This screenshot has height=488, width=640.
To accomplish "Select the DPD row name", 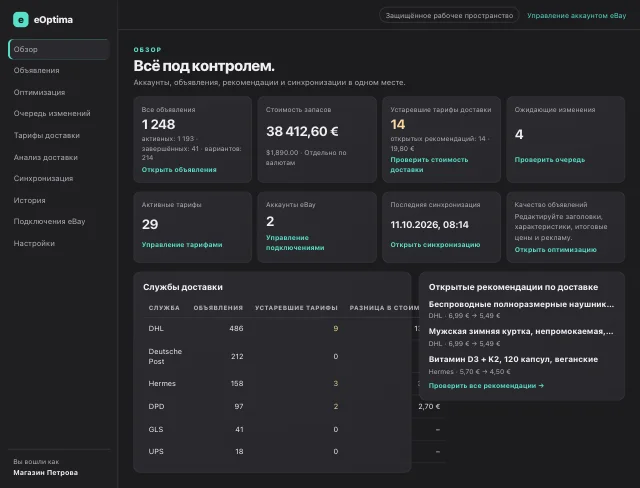I will point(156,406).
